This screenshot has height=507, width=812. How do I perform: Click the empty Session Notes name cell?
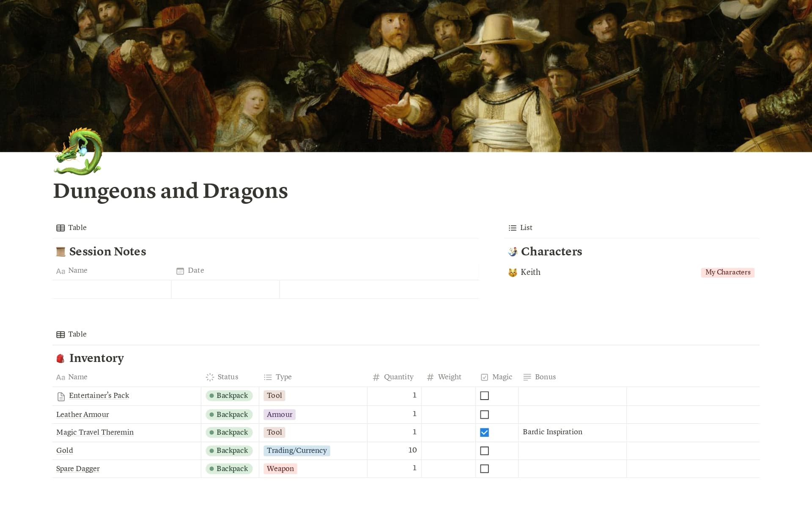[x=112, y=290]
